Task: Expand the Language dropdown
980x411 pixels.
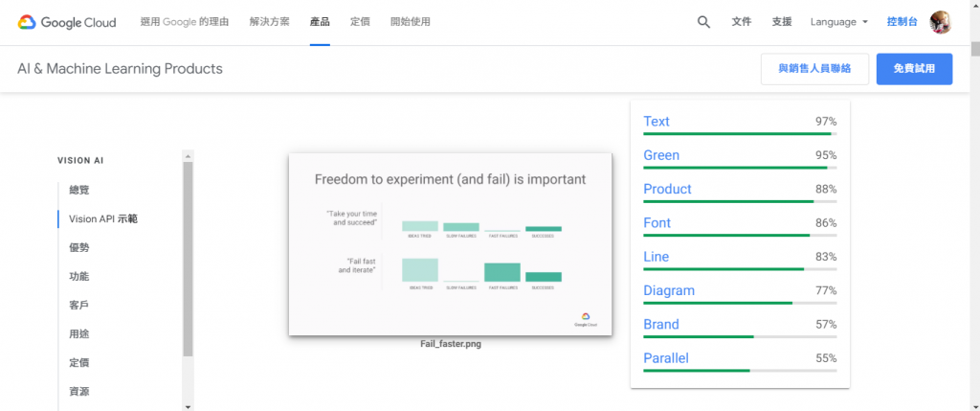Action: pyautogui.click(x=838, y=22)
